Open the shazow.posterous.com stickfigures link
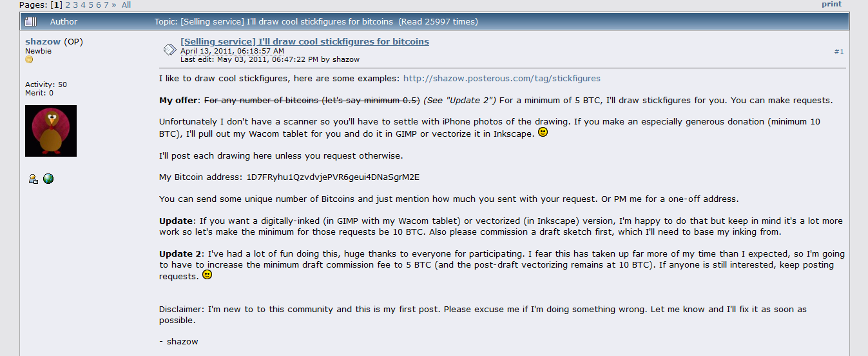Viewport: 868px width, 356px height. (x=501, y=79)
